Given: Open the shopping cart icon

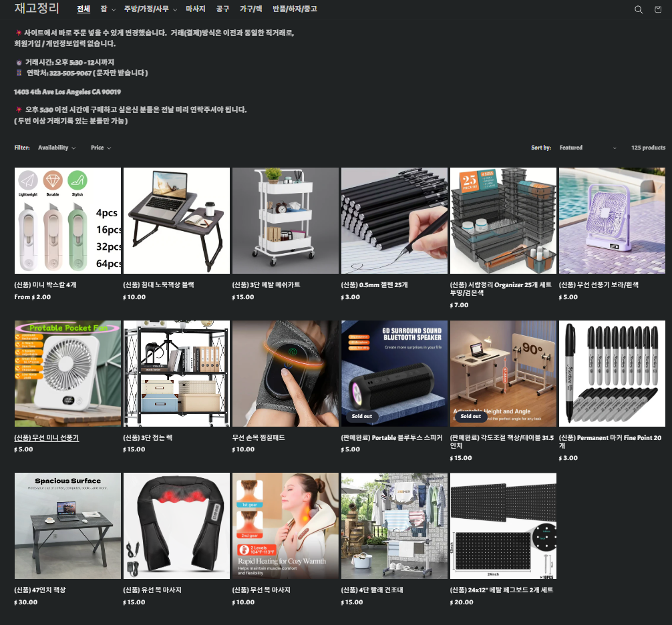Looking at the screenshot, I should (x=659, y=9).
